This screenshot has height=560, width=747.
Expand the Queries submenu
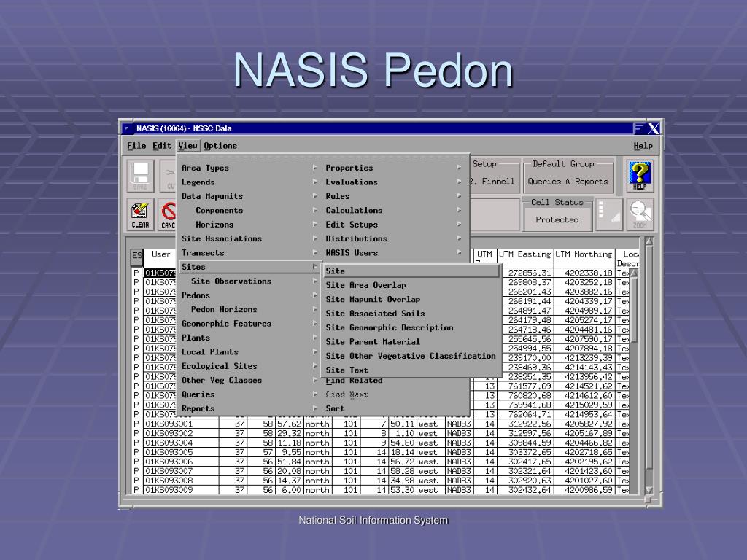coord(249,394)
